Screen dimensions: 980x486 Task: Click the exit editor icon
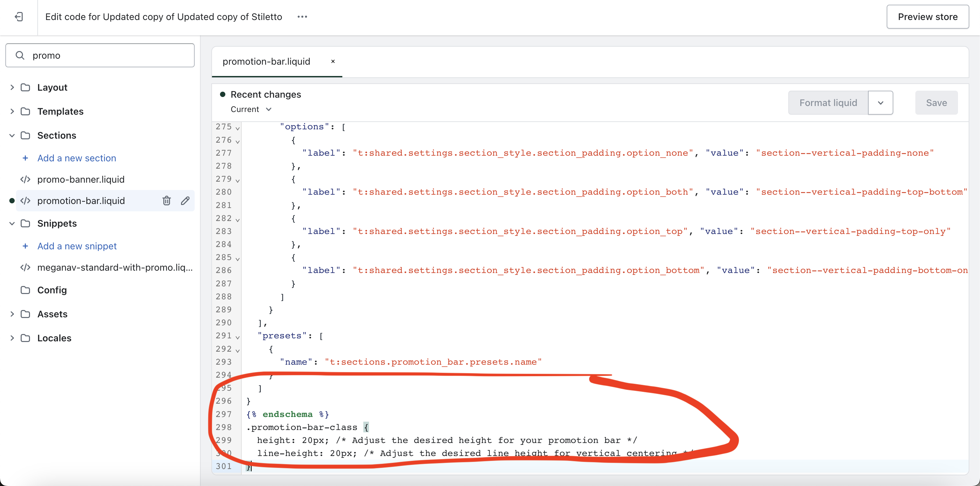[19, 17]
